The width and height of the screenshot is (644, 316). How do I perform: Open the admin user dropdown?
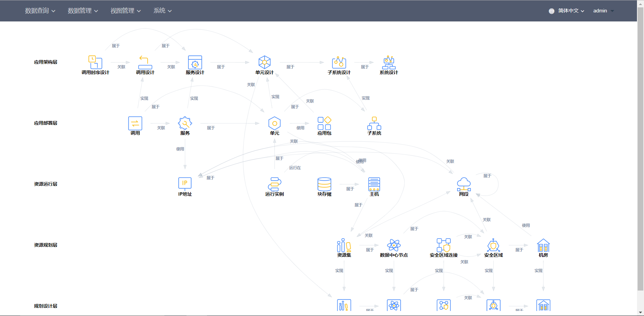point(604,11)
